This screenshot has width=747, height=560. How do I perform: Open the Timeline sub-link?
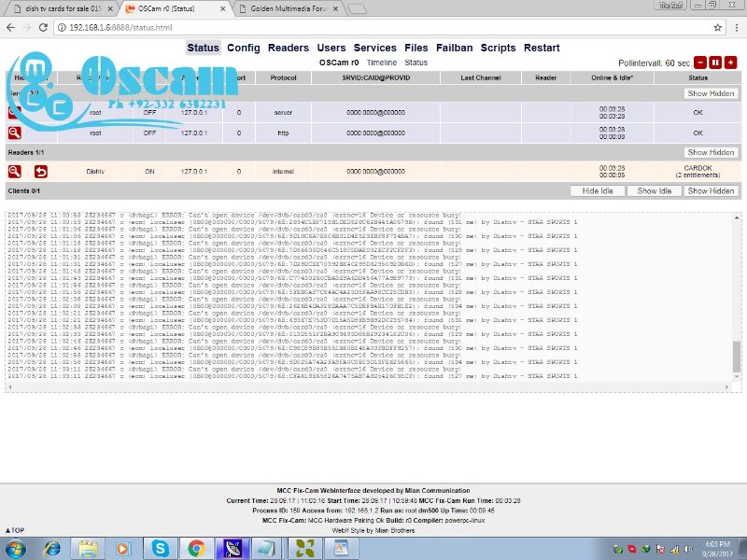click(382, 63)
